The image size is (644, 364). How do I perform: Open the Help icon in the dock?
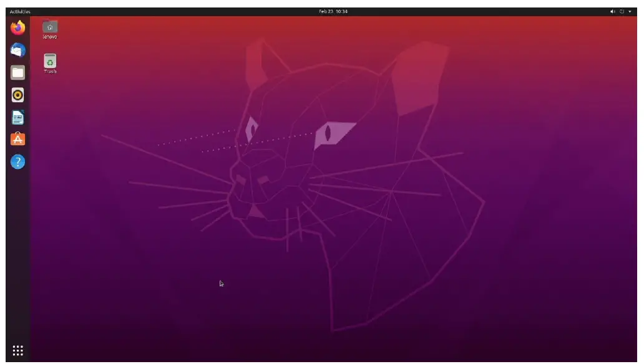pyautogui.click(x=17, y=161)
